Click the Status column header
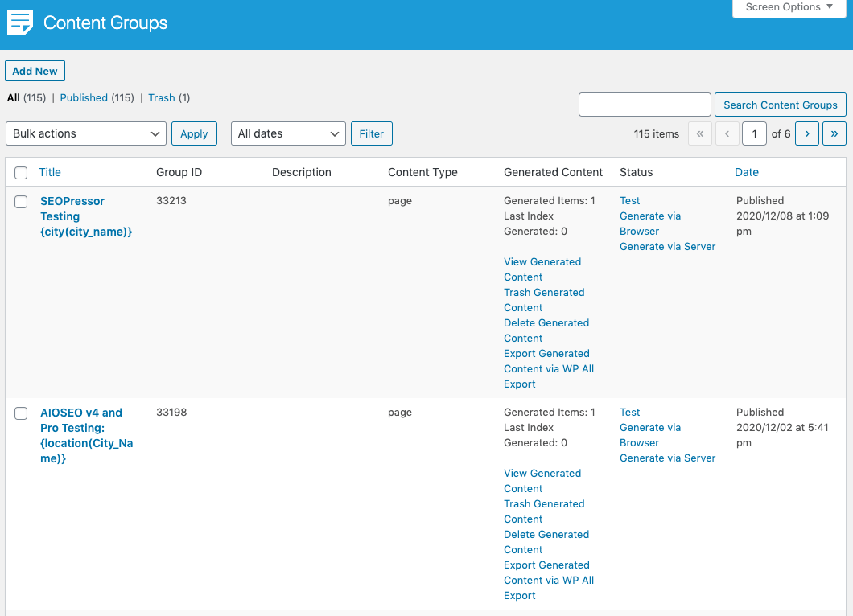 point(636,172)
